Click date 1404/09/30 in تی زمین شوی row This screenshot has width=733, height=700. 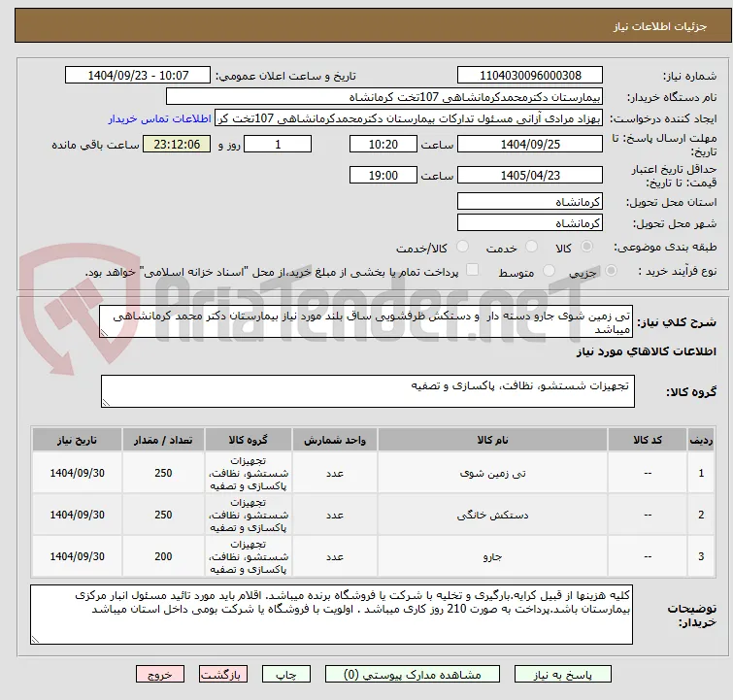click(77, 473)
